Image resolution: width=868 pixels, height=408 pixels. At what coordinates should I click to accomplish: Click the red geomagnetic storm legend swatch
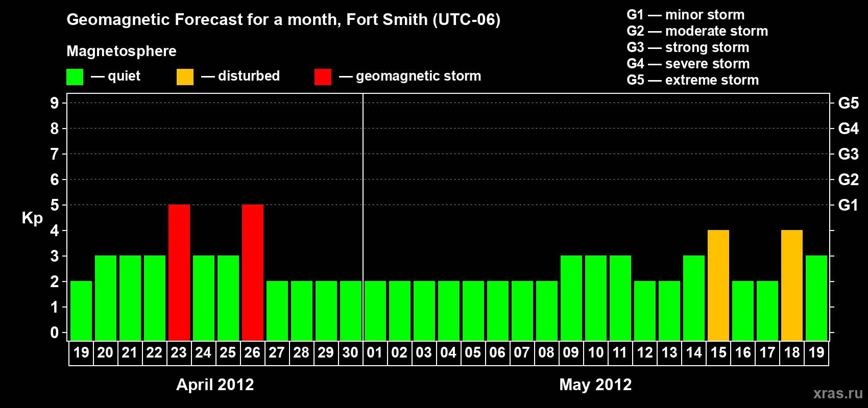[x=323, y=77]
